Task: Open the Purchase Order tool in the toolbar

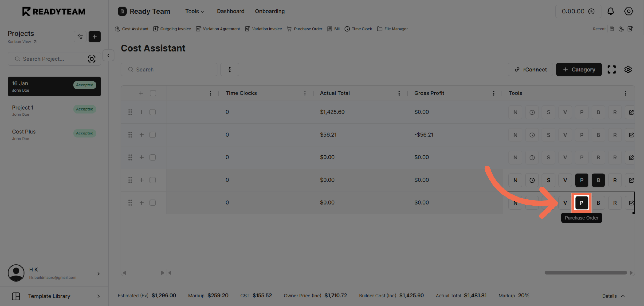Action: point(305,29)
